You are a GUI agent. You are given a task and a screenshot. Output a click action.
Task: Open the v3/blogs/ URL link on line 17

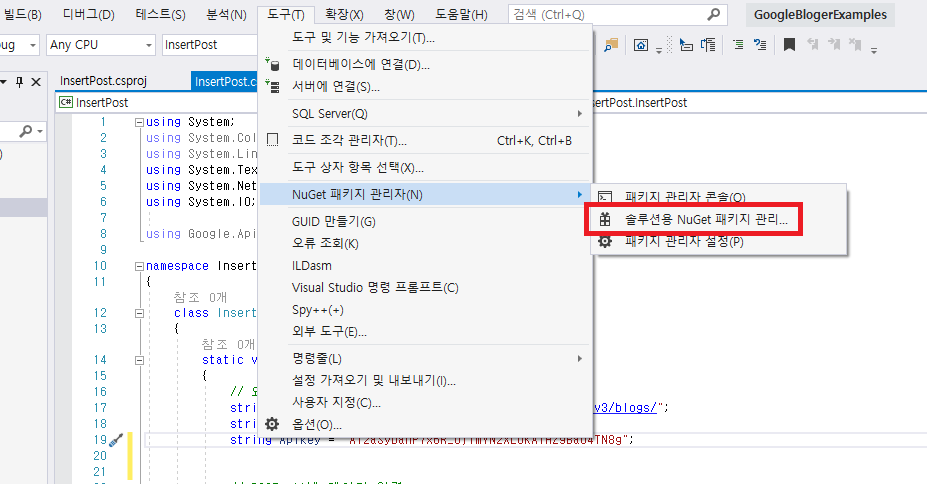(x=625, y=408)
